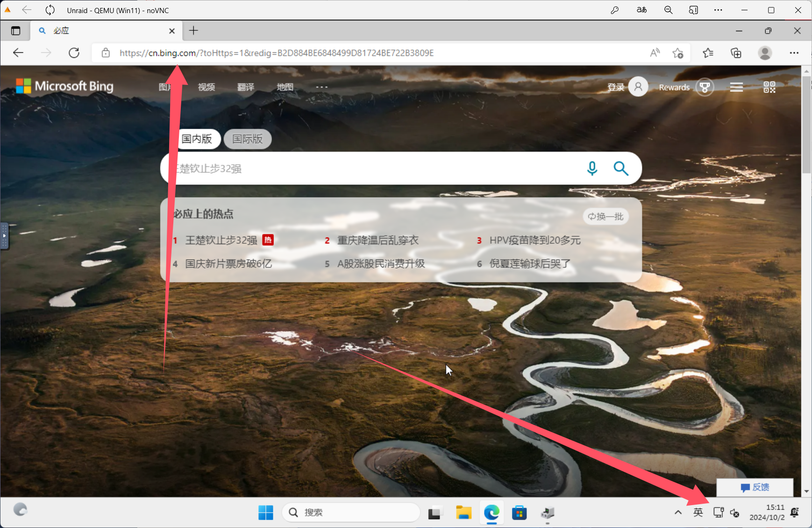Viewport: 812px width, 528px height.
Task: Open the 重庆降温后乱穿衣 trending link
Action: coord(378,240)
